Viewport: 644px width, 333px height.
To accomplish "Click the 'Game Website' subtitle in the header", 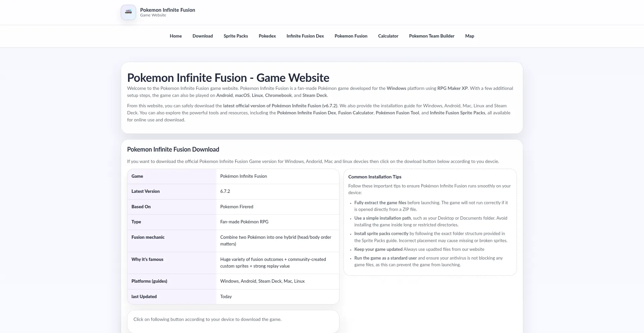I will [153, 15].
